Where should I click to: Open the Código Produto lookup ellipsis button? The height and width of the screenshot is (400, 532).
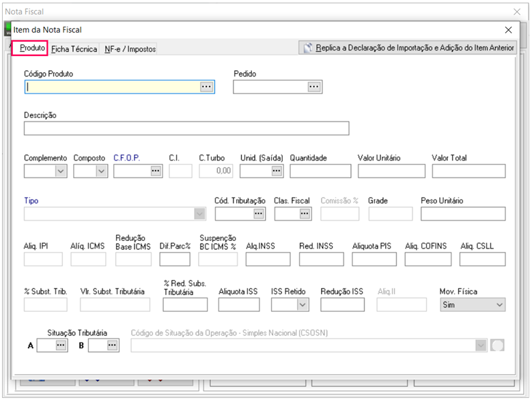pyautogui.click(x=206, y=87)
